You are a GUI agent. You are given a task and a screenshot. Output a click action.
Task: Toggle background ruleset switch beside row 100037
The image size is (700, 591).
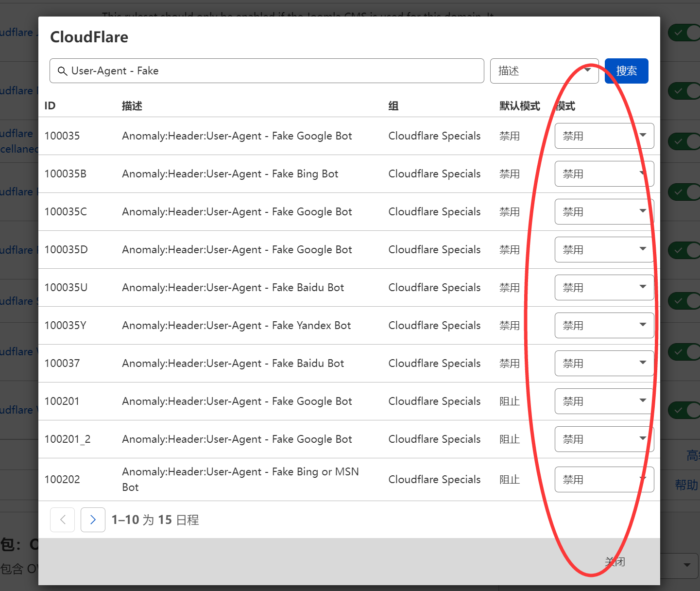pyautogui.click(x=684, y=351)
